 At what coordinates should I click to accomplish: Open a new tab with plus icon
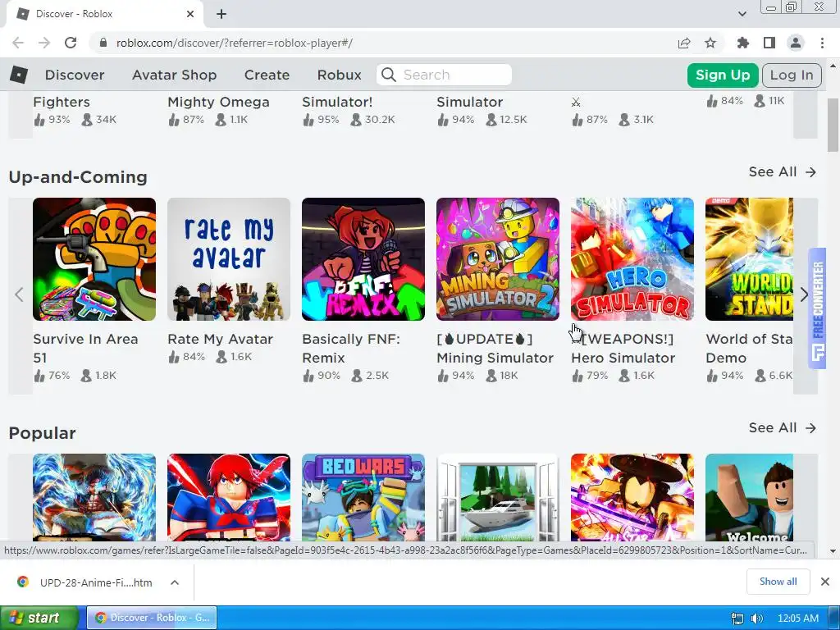tap(221, 15)
